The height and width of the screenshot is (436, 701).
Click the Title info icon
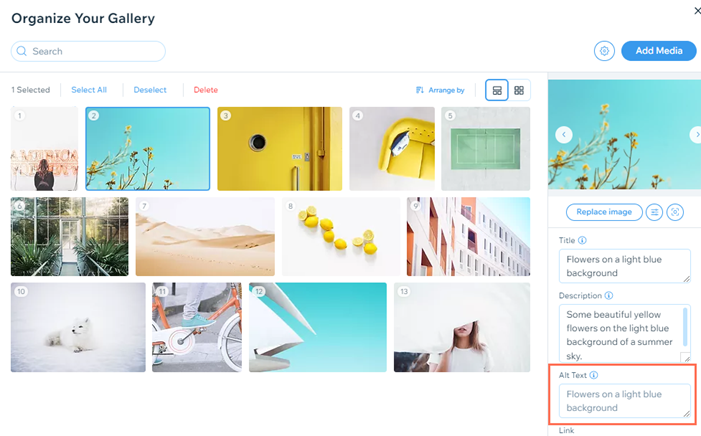(x=582, y=240)
